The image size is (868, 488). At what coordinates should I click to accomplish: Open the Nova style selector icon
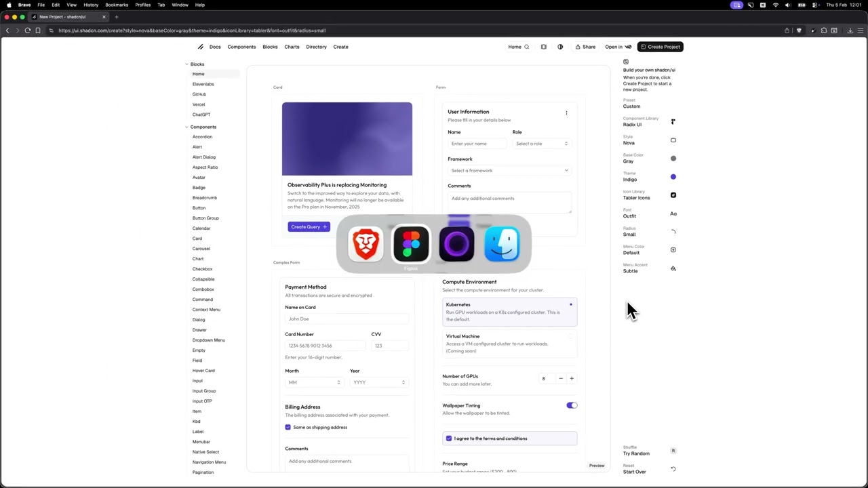click(x=673, y=140)
